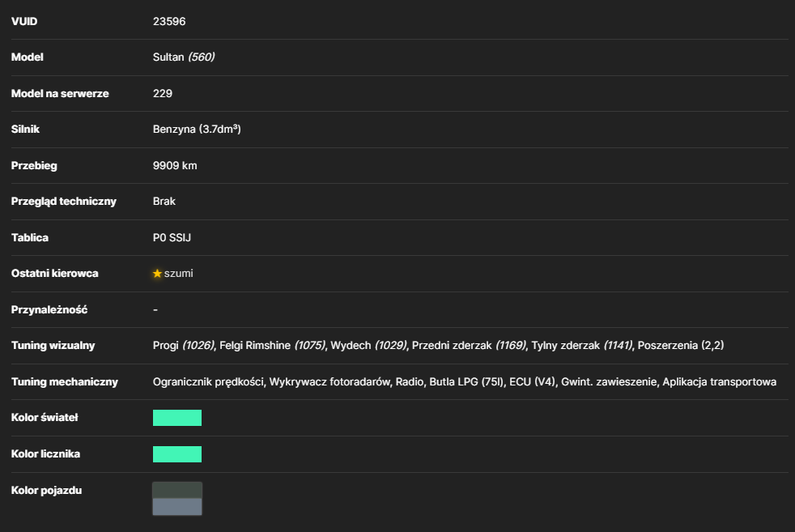Select the VUID value 23596
795x532 pixels.
tap(169, 21)
